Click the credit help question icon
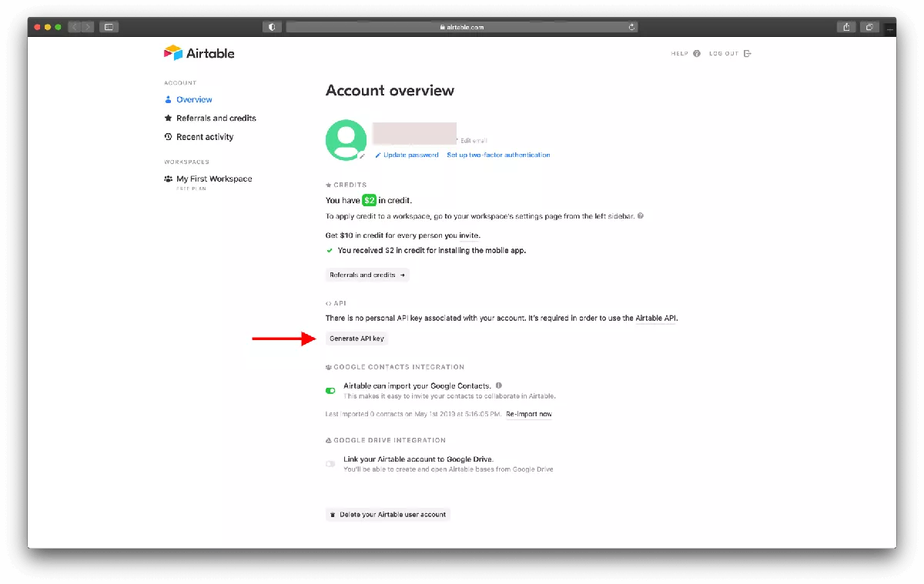The height and width of the screenshot is (584, 924). 641,216
